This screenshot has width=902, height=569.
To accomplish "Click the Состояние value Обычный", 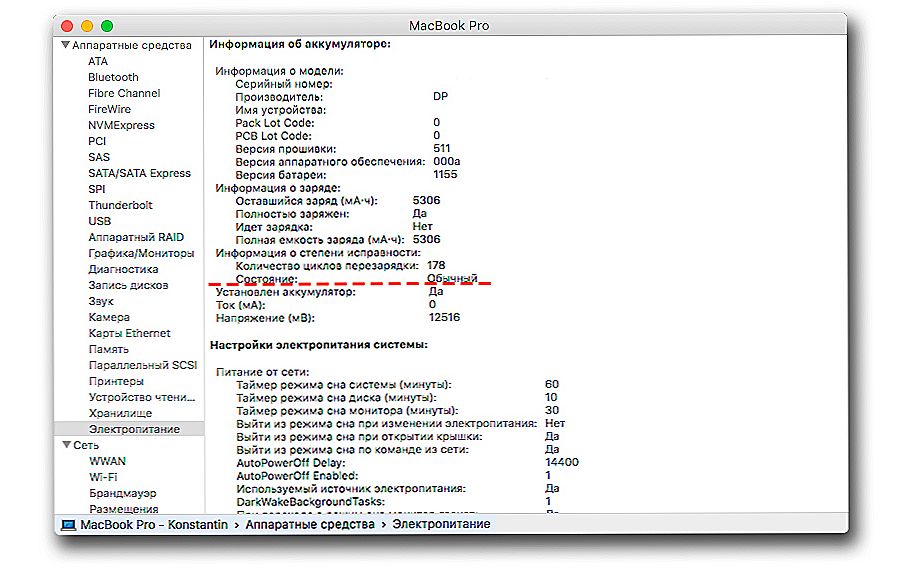I will (452, 278).
